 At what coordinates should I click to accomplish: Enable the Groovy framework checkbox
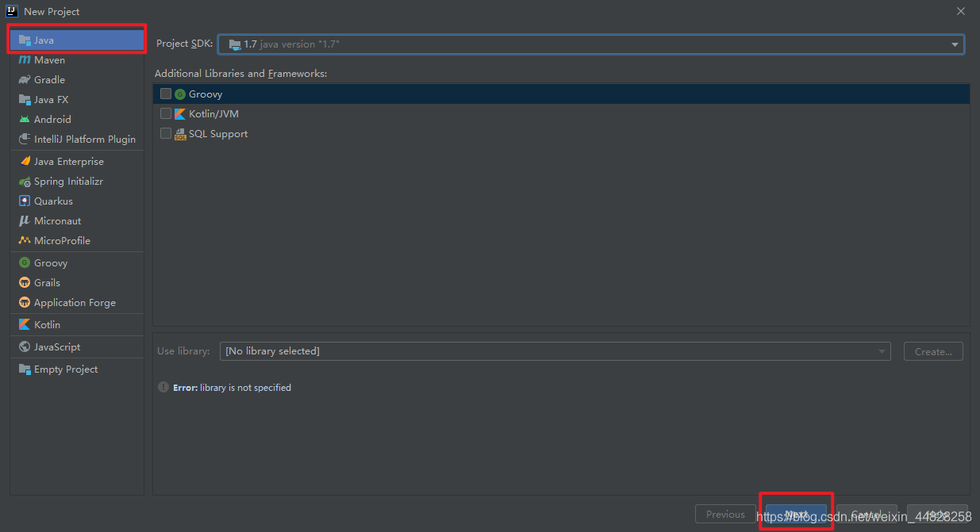click(166, 94)
